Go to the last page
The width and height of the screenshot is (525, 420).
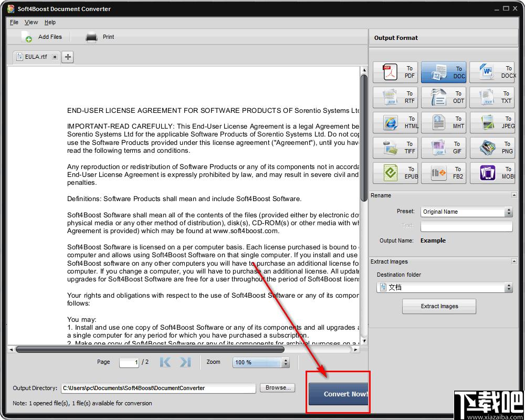[x=185, y=362]
